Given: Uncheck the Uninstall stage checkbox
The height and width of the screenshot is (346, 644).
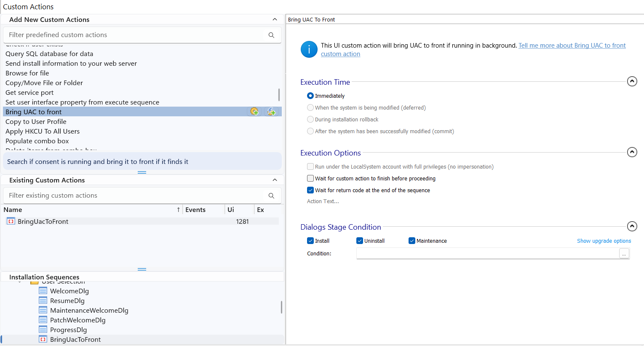Looking at the screenshot, I should pyautogui.click(x=360, y=241).
